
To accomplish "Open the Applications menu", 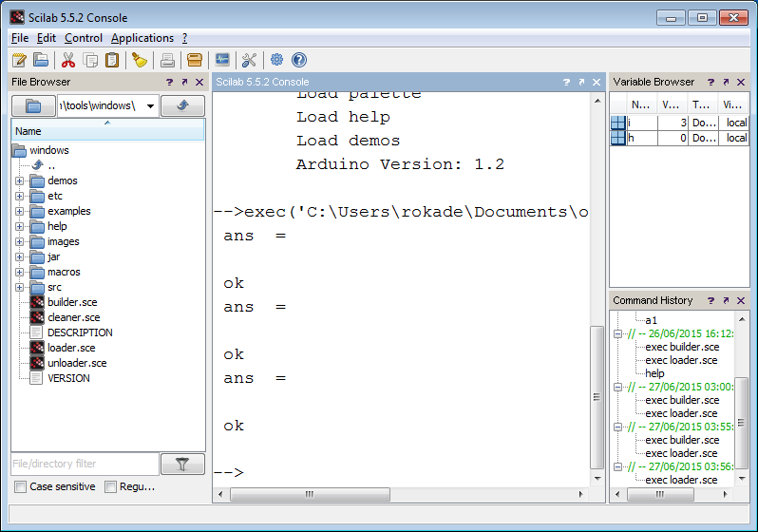I will tap(142, 38).
